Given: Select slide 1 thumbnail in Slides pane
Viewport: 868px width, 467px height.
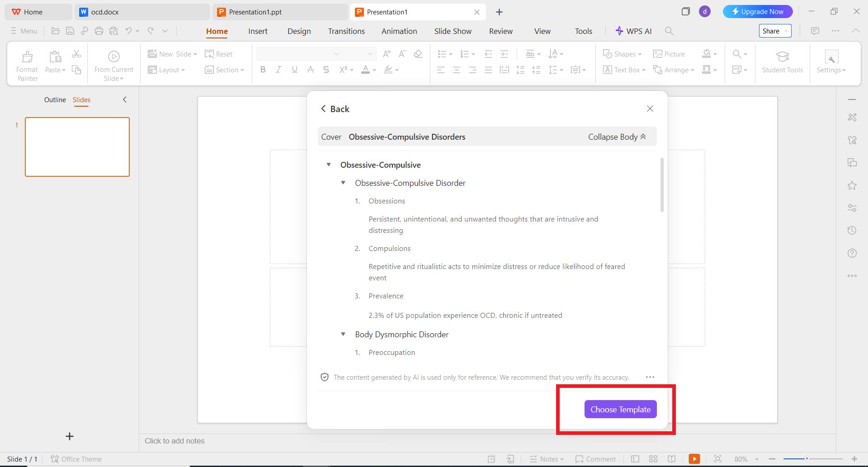Looking at the screenshot, I should point(77,147).
